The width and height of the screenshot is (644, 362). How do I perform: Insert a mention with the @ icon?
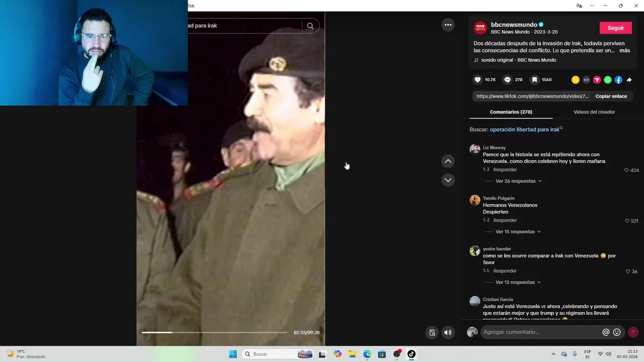pos(606,332)
